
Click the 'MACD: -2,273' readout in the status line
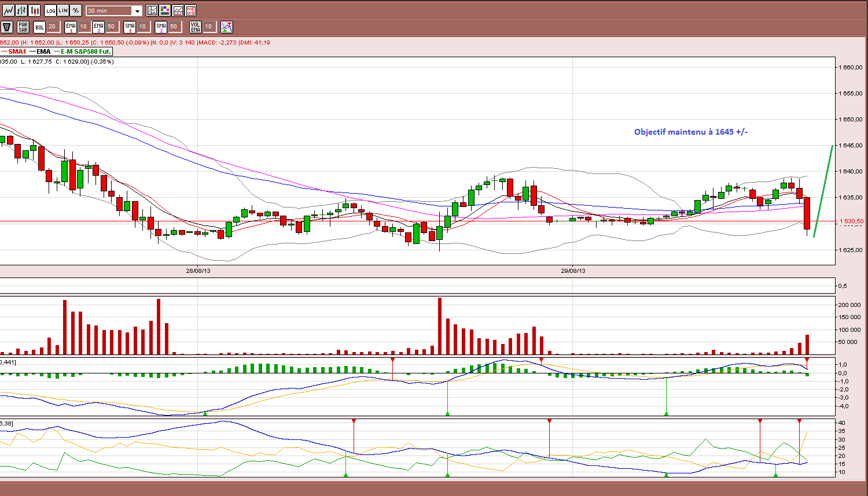pyautogui.click(x=217, y=42)
